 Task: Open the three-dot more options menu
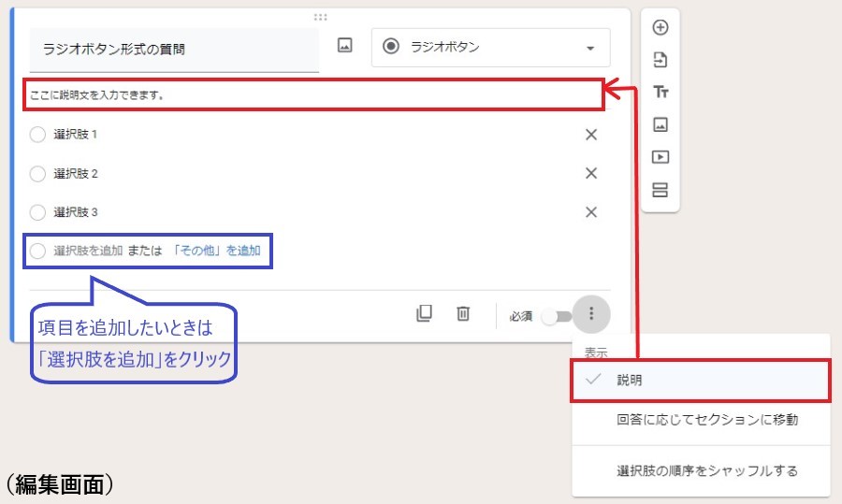(x=591, y=315)
